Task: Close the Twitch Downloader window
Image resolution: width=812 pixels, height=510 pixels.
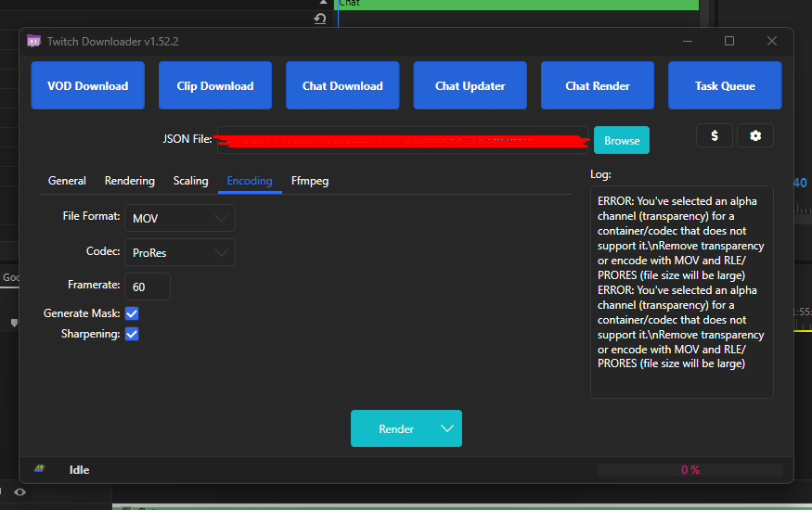Action: click(x=771, y=41)
